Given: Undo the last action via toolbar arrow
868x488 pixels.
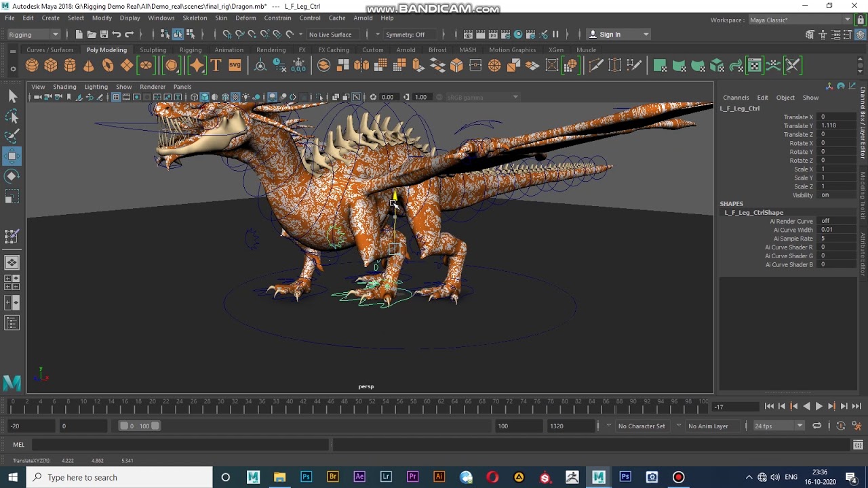Looking at the screenshot, I should (x=117, y=35).
